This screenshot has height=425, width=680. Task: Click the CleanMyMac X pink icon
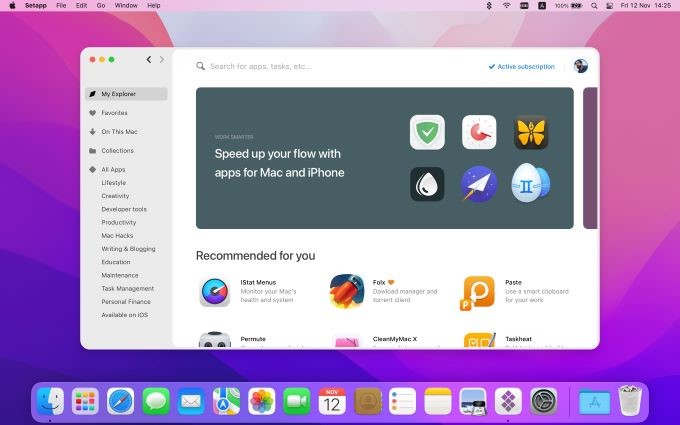347,341
